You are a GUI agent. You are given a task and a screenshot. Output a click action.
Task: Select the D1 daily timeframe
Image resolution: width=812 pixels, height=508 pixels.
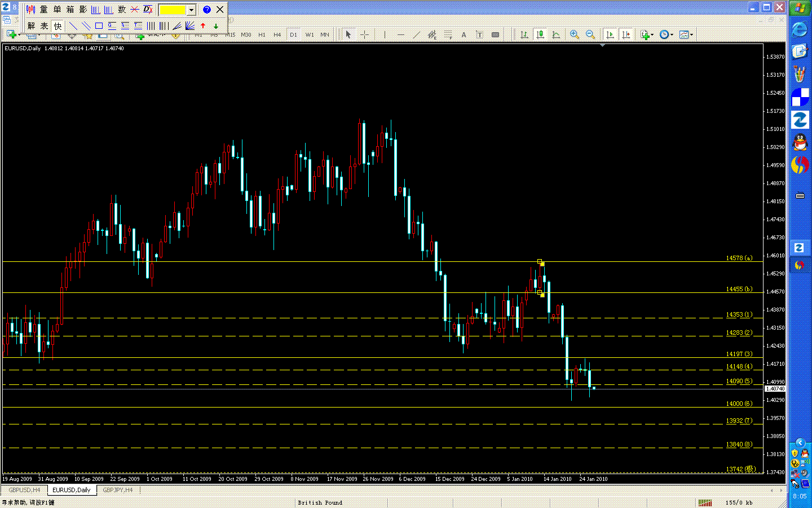point(293,35)
